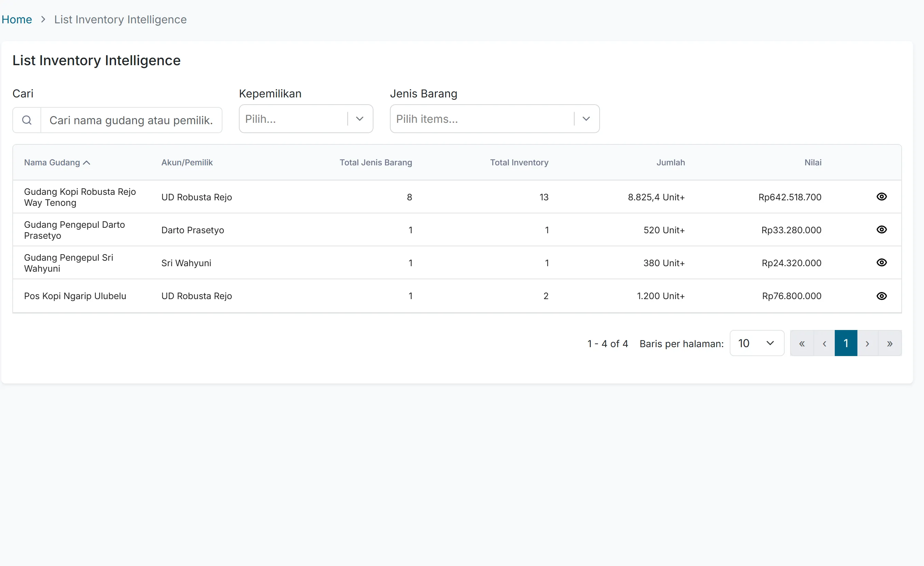Sort by Total Jenis Barang column
The image size is (924, 566).
coord(376,163)
